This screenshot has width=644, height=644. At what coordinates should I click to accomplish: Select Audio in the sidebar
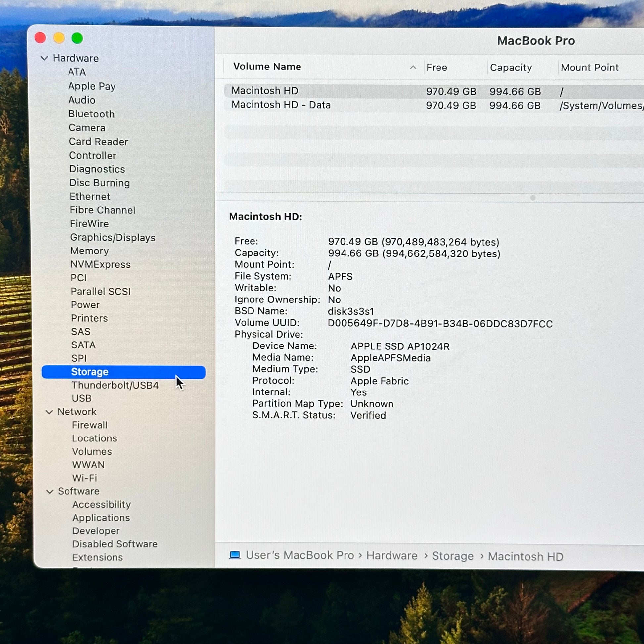[x=82, y=100]
